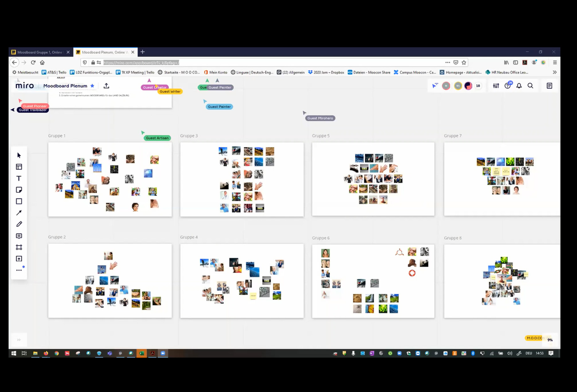Open the Miro logo home link

[x=24, y=85]
